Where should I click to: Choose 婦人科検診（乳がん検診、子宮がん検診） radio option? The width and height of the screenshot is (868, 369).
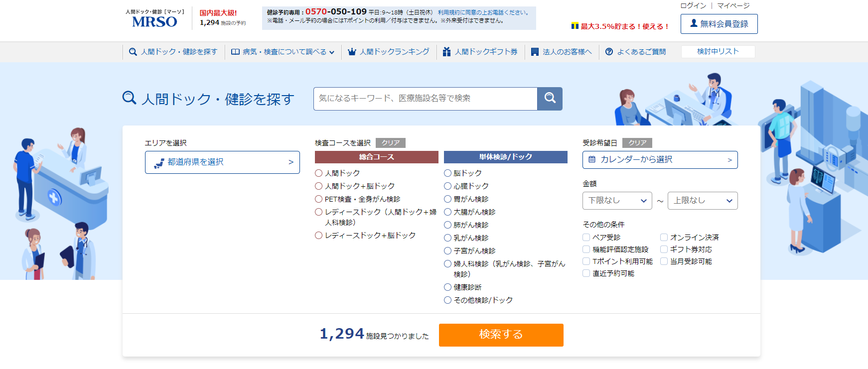(x=448, y=264)
